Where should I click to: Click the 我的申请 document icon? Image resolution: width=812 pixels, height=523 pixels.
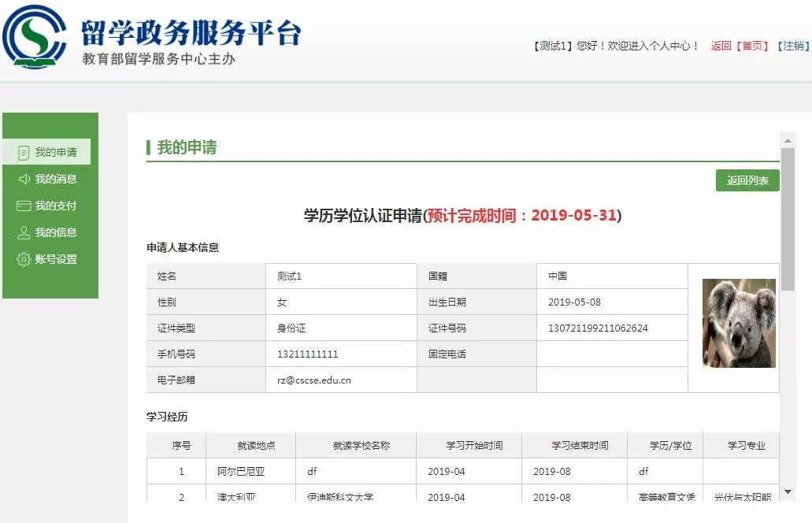pyautogui.click(x=24, y=152)
